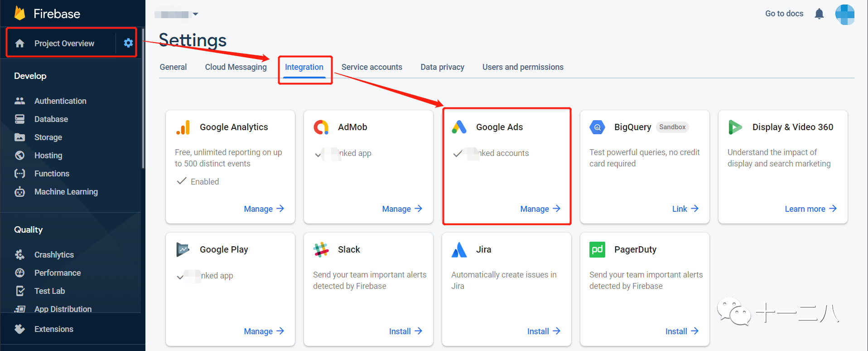Click the Firebase flame logo

coord(19,13)
